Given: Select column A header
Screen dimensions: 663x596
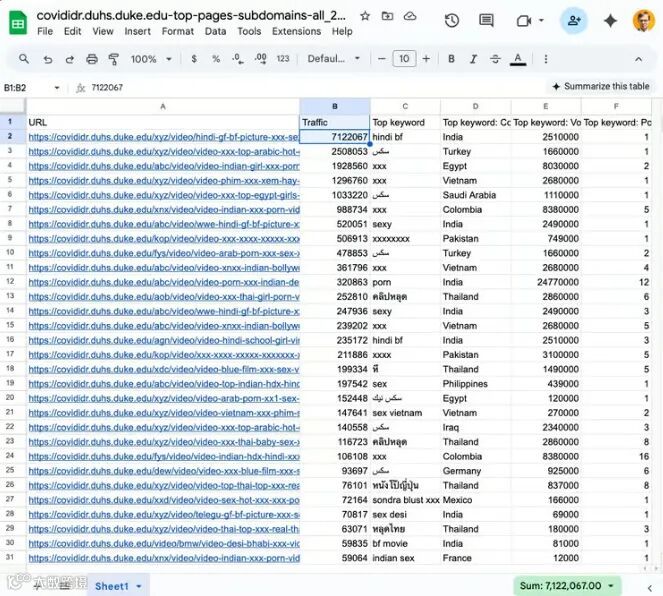Looking at the screenshot, I should (163, 107).
